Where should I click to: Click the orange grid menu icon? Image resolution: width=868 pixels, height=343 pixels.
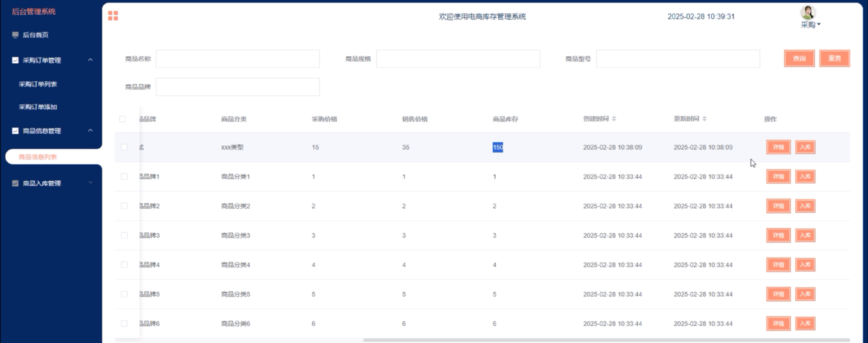(113, 16)
